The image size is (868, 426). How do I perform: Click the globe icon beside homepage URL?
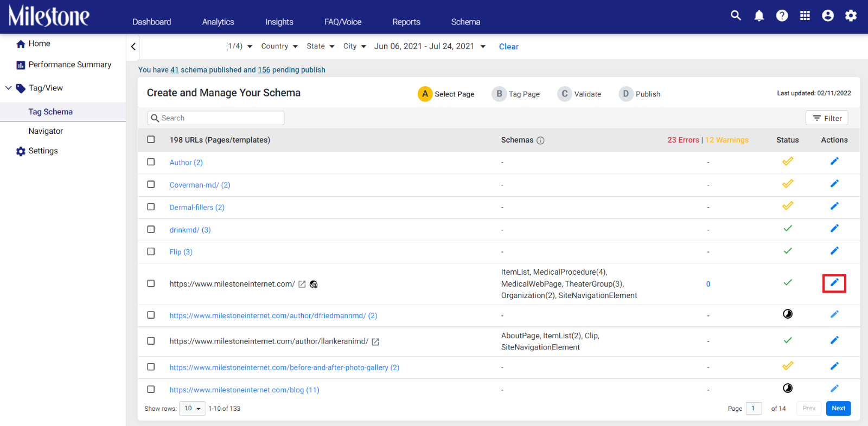point(314,284)
